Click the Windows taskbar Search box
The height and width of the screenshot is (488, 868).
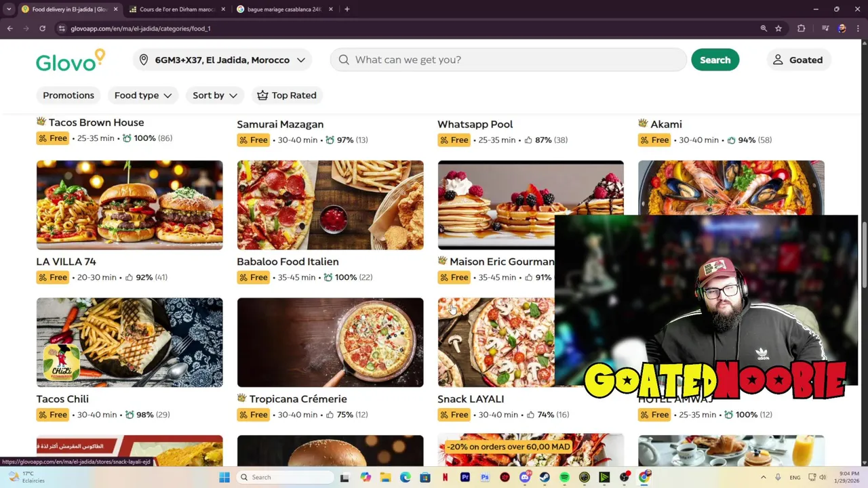pyautogui.click(x=287, y=477)
